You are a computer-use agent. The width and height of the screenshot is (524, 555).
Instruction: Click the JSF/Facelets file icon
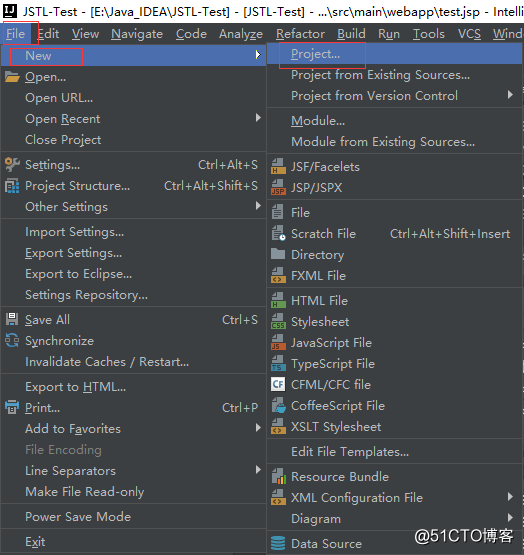tap(278, 166)
